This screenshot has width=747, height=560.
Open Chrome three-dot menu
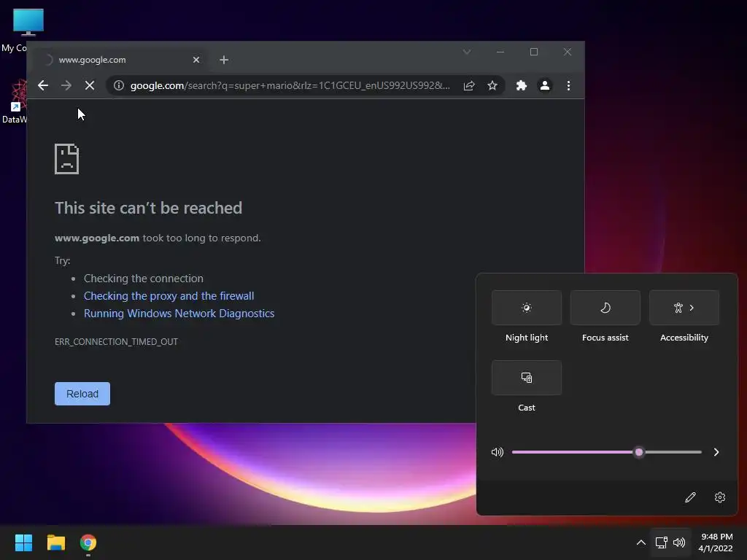tap(568, 86)
